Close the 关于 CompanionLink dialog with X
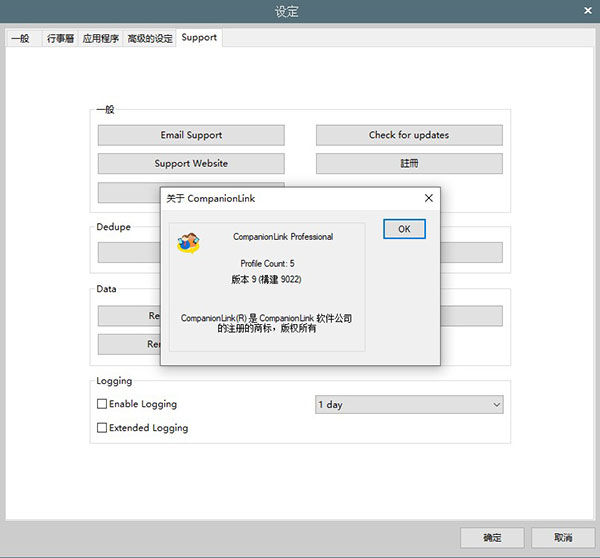 [429, 198]
